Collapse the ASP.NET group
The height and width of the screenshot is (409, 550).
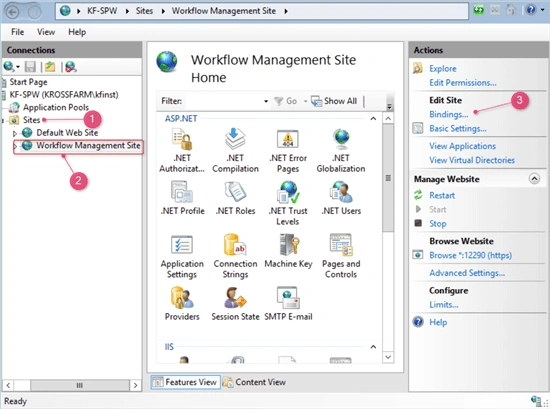pos(373,119)
